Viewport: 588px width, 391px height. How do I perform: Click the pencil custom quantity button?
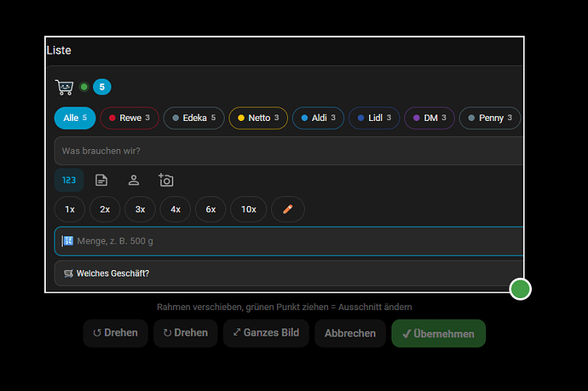pos(288,210)
